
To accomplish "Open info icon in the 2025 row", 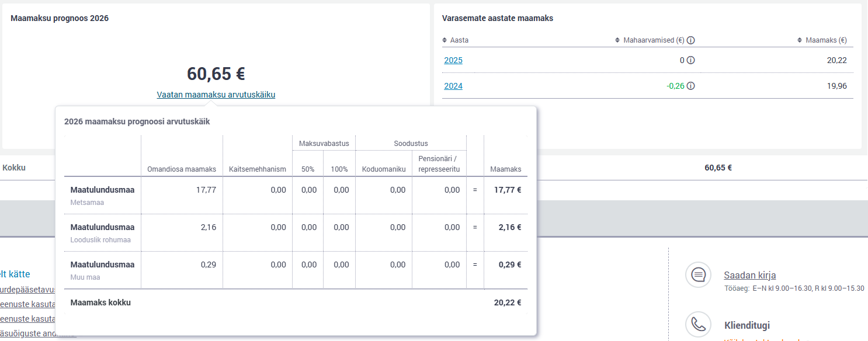I will [x=690, y=60].
